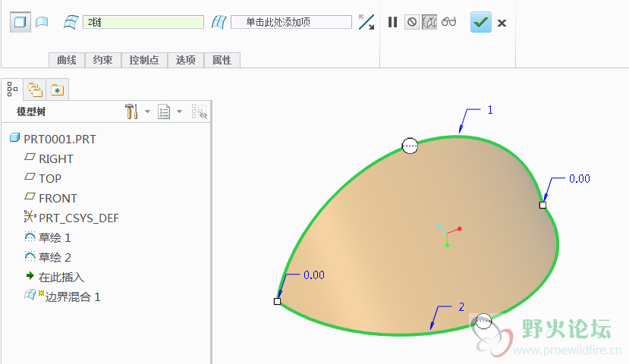Click the plane icon beside FRONT
This screenshot has height=364, width=629.
coord(30,196)
